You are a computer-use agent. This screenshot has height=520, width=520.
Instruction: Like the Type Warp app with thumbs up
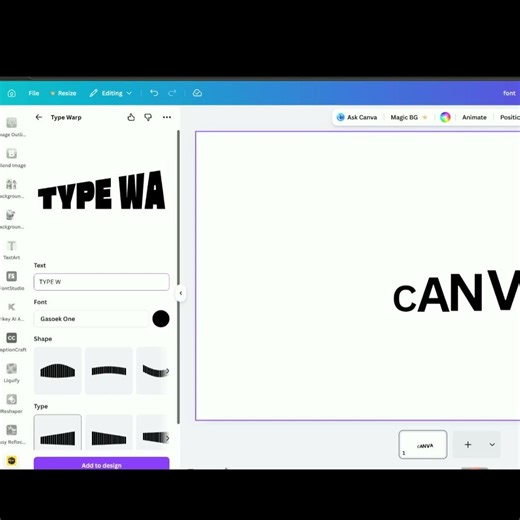pos(131,117)
